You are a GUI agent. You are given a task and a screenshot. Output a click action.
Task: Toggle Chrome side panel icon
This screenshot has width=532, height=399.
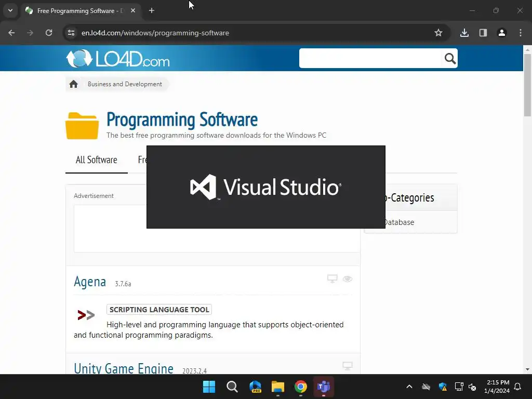point(483,33)
